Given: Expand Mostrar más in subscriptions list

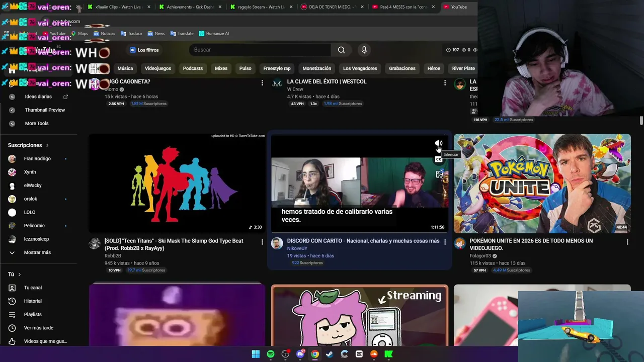Looking at the screenshot, I should pos(38,252).
